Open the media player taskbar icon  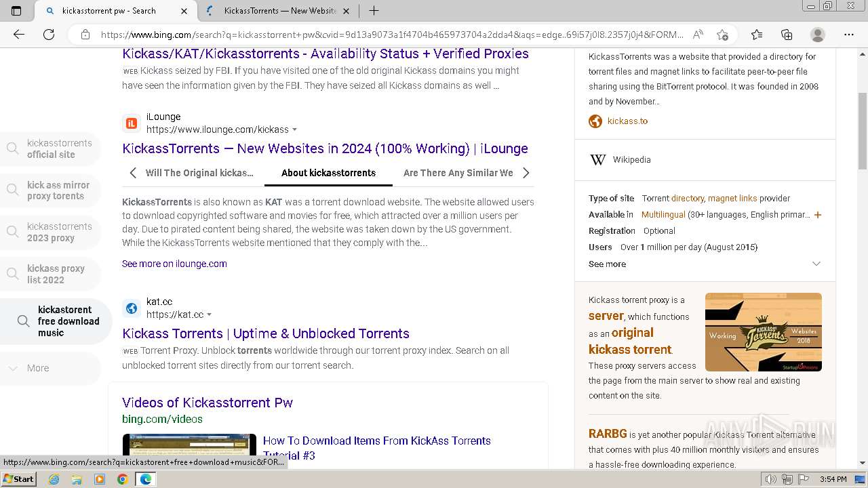(x=100, y=479)
